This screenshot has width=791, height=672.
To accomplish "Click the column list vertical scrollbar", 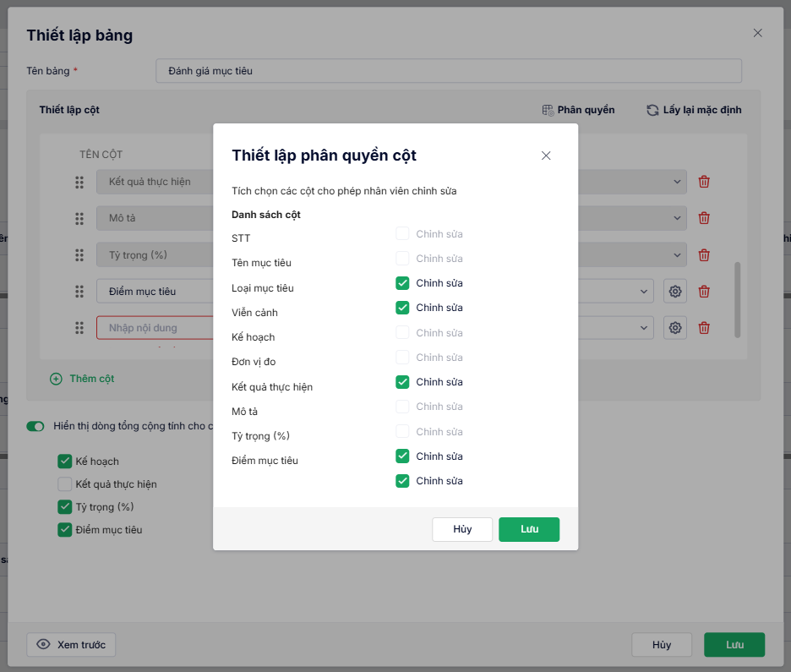I will point(737,299).
